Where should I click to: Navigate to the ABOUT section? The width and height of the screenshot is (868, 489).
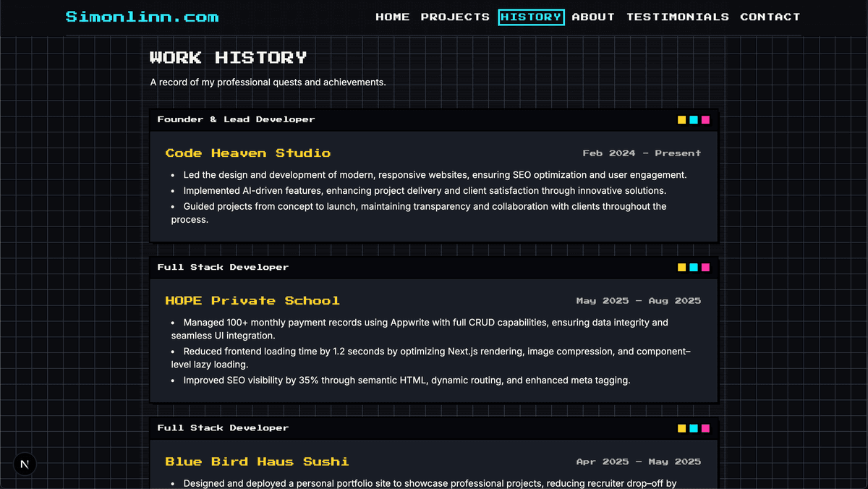pyautogui.click(x=593, y=17)
